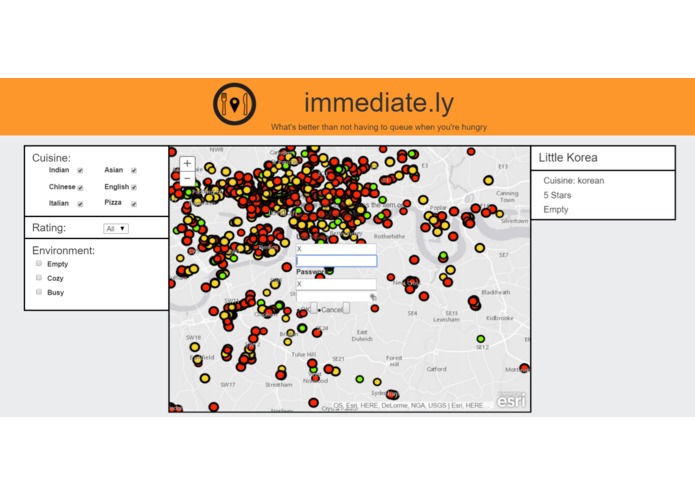The image size is (695, 494).
Task: Click the immediate.ly header title
Action: (x=379, y=103)
